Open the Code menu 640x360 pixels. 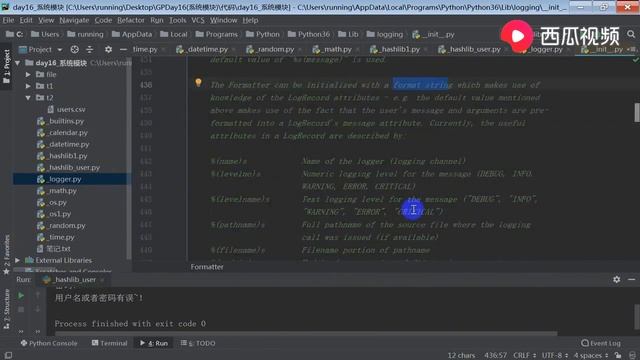103,20
